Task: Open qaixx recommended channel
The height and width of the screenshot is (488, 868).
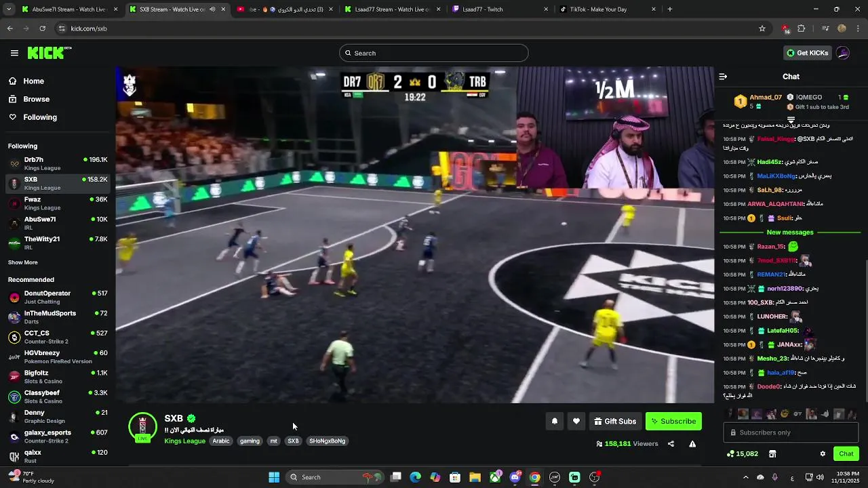Action: [x=58, y=456]
